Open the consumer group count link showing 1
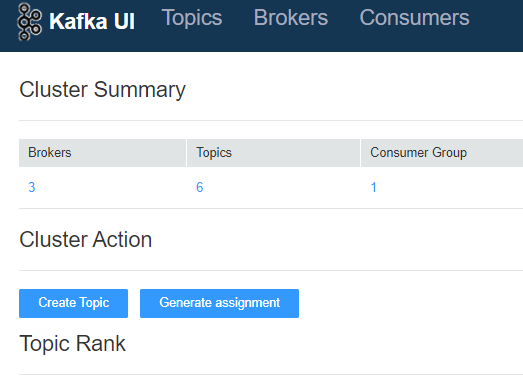 click(374, 187)
